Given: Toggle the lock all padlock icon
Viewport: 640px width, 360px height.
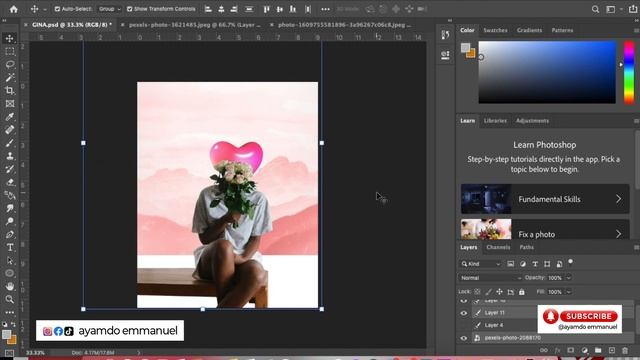Looking at the screenshot, I should click(522, 292).
